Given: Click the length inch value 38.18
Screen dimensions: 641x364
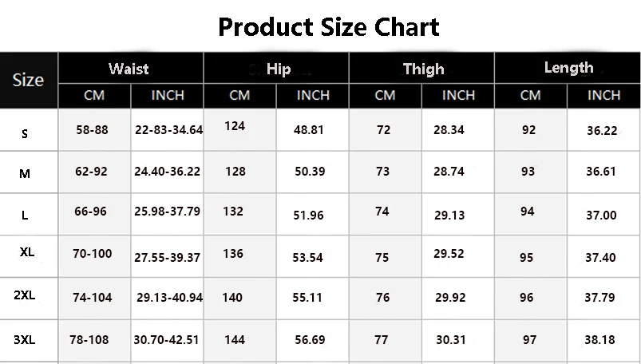Looking at the screenshot, I should tap(600, 339).
